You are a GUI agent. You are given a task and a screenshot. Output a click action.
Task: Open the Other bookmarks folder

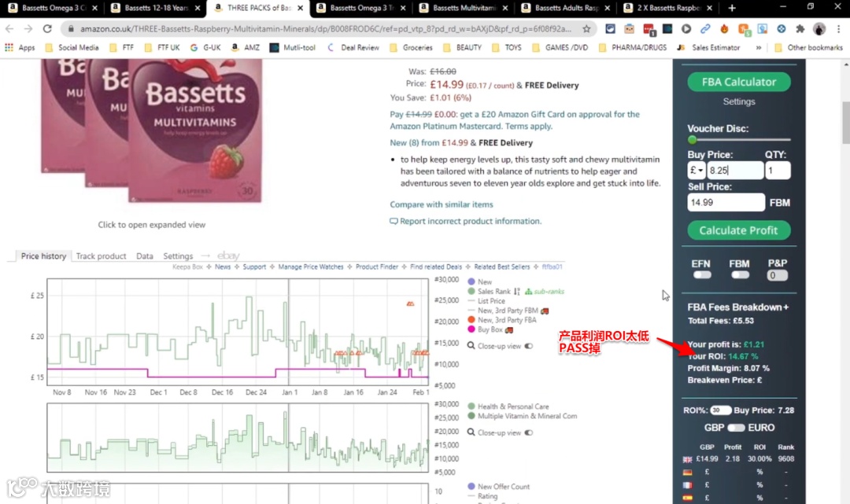(x=808, y=48)
